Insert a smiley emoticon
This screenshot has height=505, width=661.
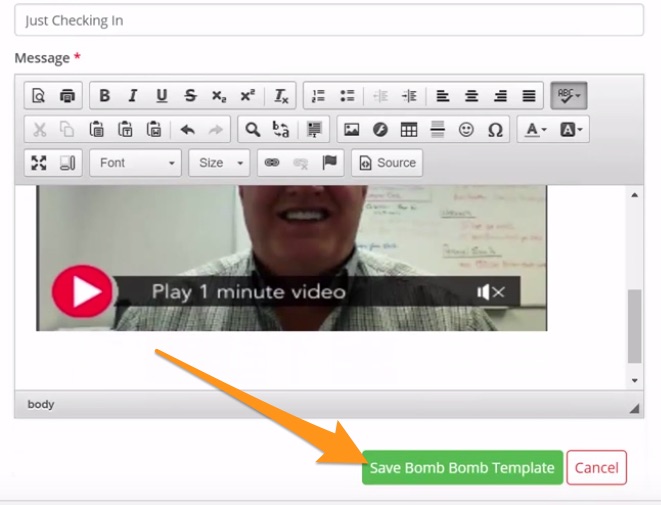tap(466, 129)
